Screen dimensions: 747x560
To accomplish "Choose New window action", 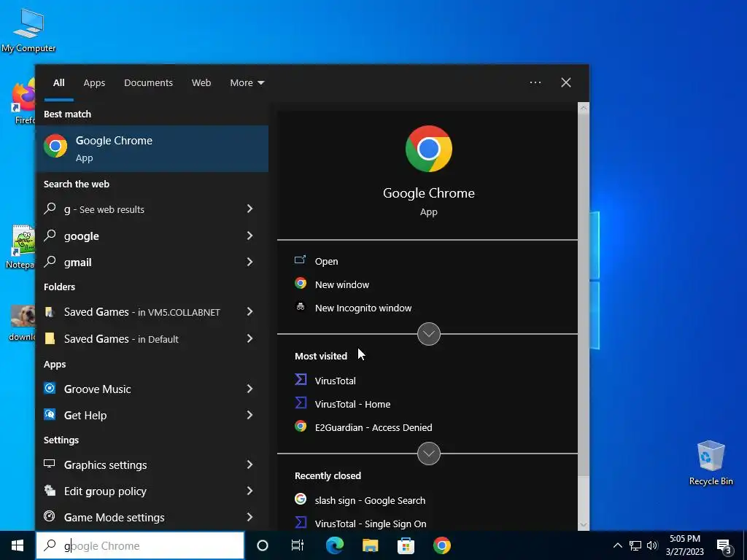I will pyautogui.click(x=342, y=285).
